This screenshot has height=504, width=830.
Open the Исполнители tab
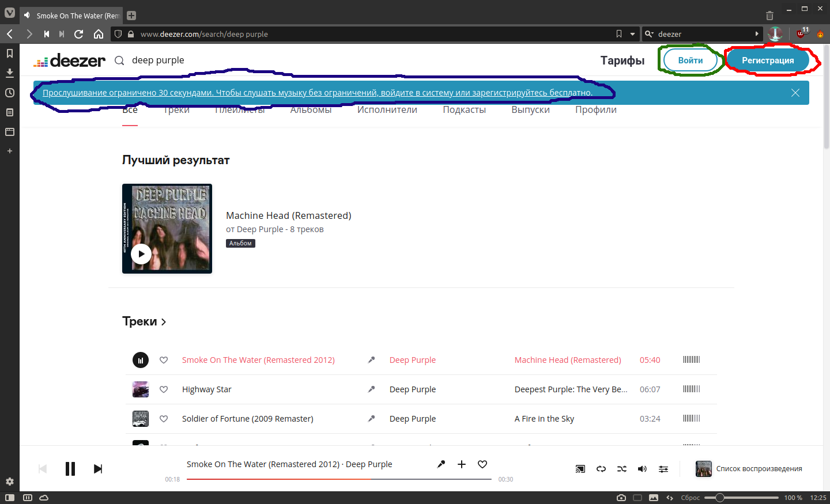point(387,109)
